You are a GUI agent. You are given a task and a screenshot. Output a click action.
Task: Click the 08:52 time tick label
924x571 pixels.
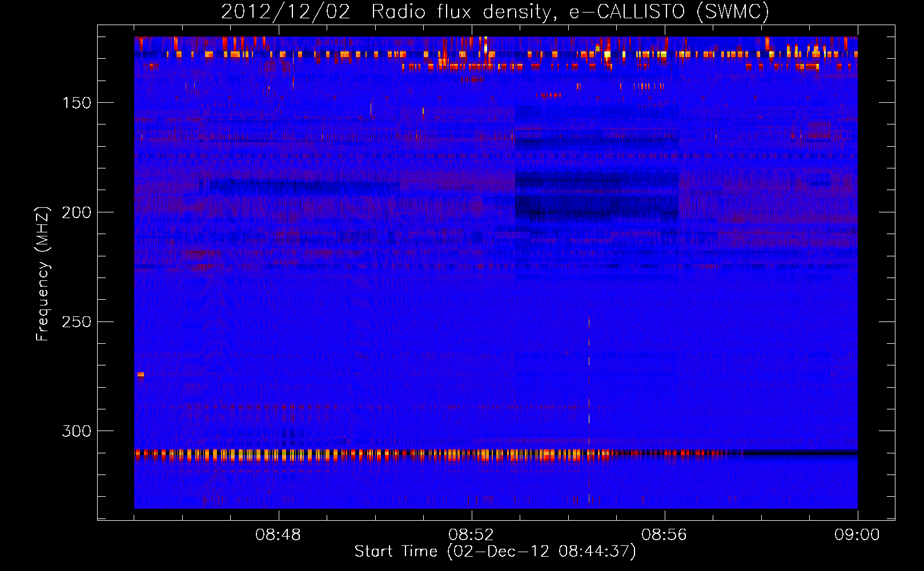coord(471,535)
